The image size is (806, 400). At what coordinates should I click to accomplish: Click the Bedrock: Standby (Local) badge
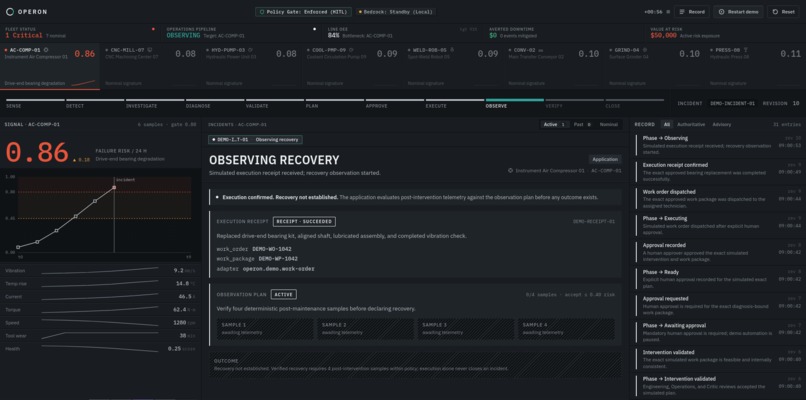395,12
